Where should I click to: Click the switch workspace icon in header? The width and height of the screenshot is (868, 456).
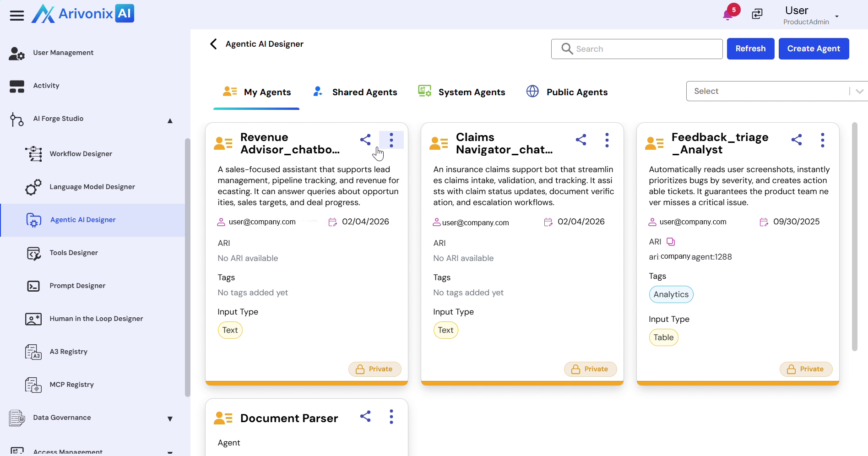tap(757, 14)
